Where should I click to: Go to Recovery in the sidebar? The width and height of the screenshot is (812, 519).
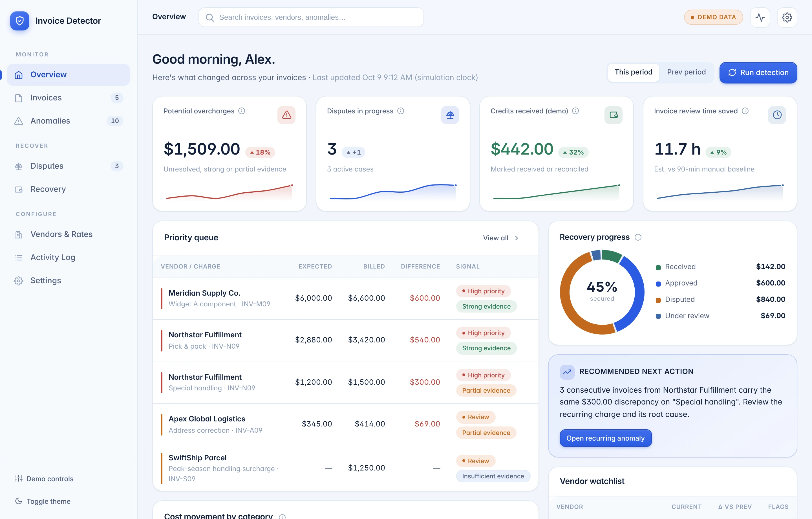pos(69,189)
